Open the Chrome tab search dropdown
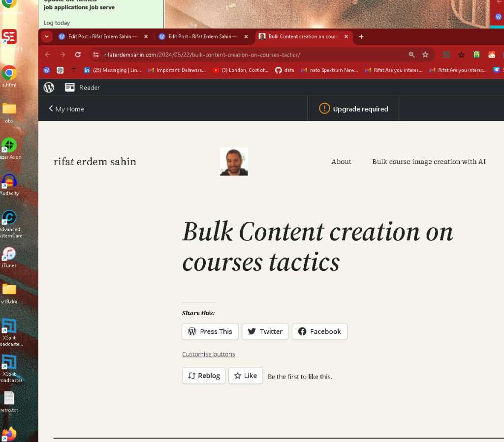This screenshot has width=504, height=442. click(47, 36)
